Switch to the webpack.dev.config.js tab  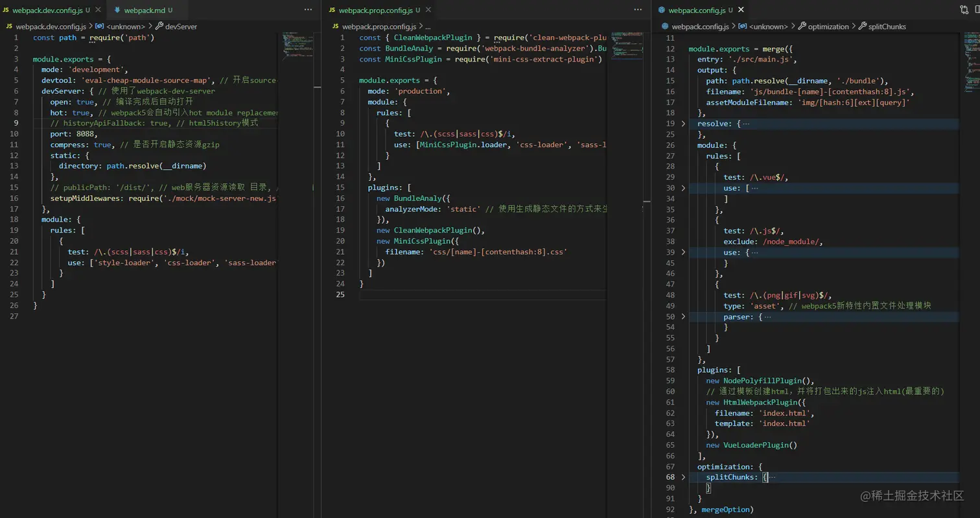tap(52, 10)
